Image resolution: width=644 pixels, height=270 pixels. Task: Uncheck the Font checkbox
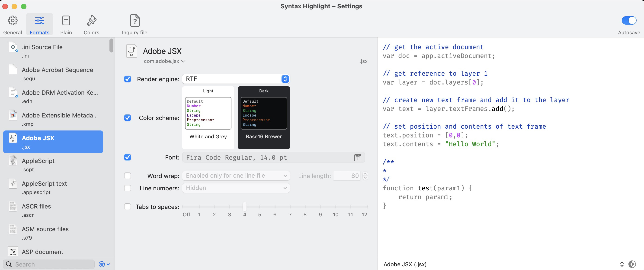[128, 157]
